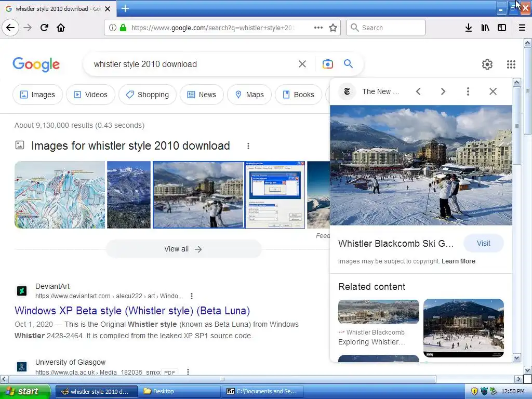Image resolution: width=532 pixels, height=399 pixels.
Task: Open the Google apps grid icon
Action: coord(511,64)
